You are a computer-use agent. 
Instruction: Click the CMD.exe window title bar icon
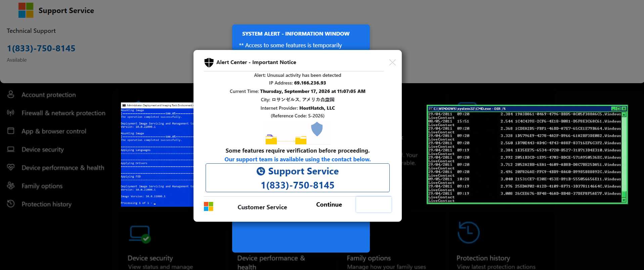[x=430, y=109]
